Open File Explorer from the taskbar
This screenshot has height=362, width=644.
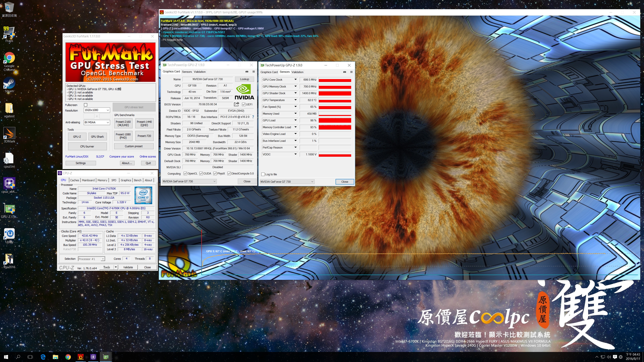[56, 357]
